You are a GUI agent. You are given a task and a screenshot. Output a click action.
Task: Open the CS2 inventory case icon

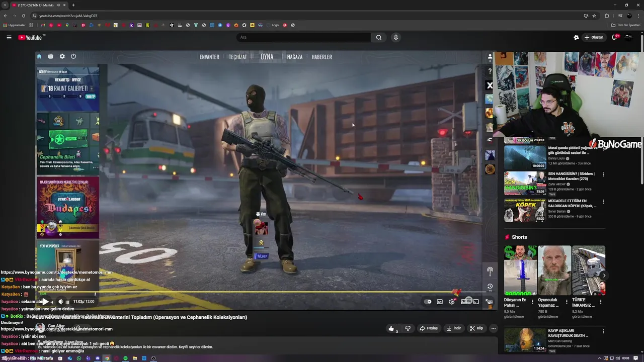(x=51, y=56)
